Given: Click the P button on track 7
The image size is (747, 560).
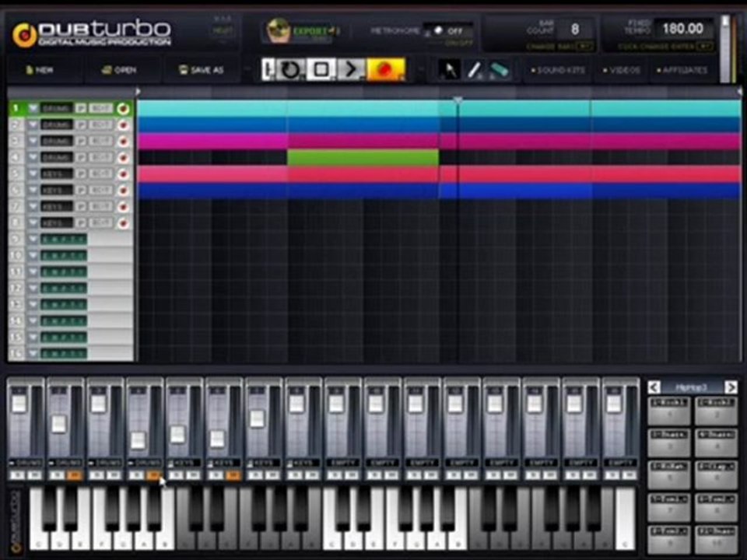Looking at the screenshot, I should pos(81,207).
